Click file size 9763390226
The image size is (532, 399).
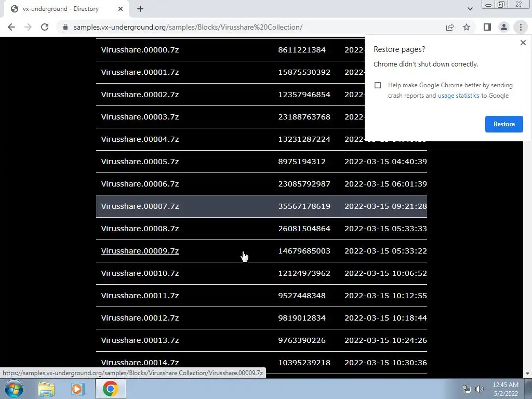coord(302,340)
